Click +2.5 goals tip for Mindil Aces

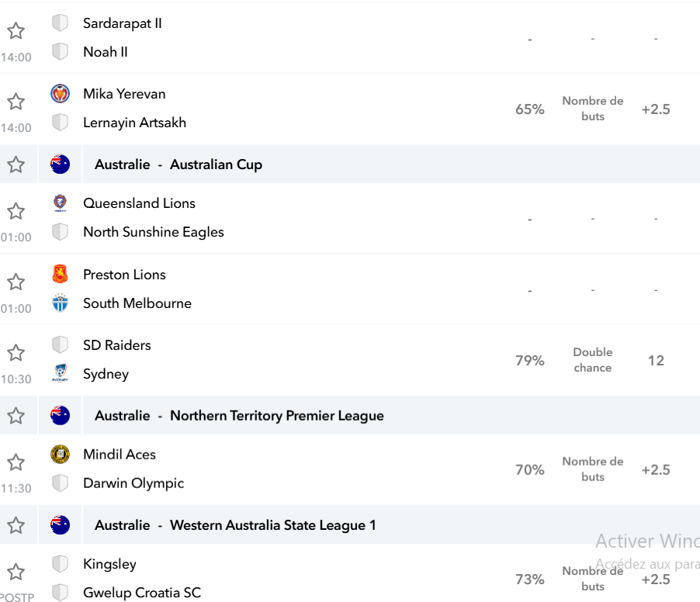click(656, 470)
